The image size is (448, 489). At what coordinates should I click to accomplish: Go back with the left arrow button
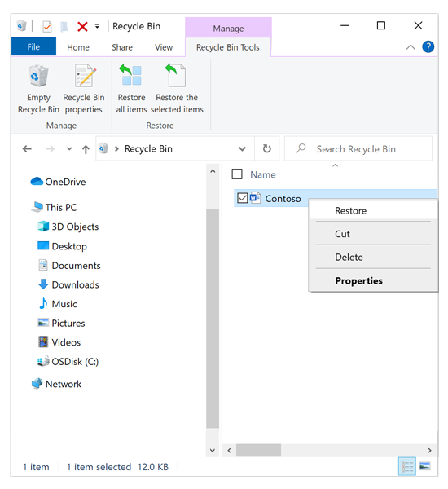[x=27, y=149]
